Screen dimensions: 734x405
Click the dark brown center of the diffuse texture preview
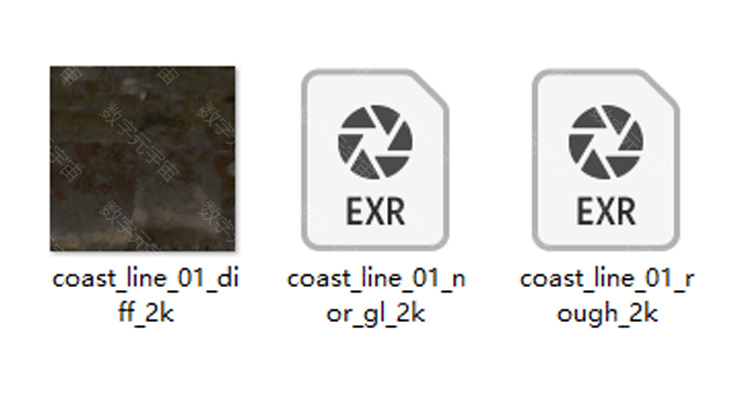(143, 159)
